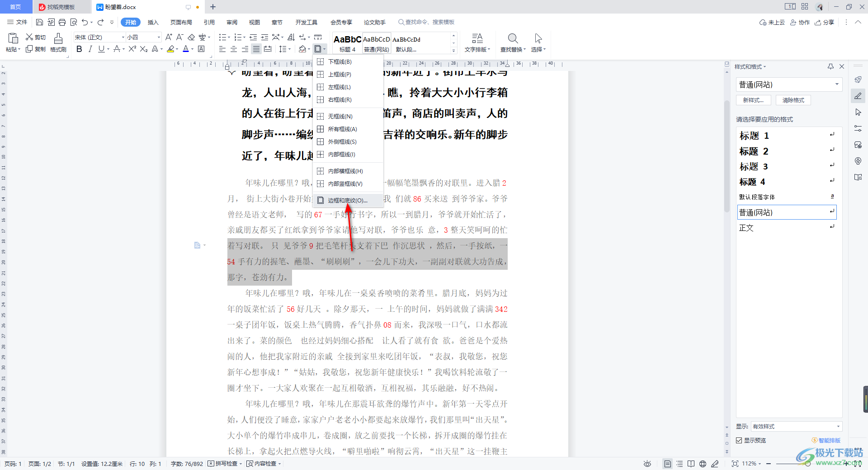Screen dimensions: 868x470
Task: Select Bottom Border menu item
Action: coord(348,61)
